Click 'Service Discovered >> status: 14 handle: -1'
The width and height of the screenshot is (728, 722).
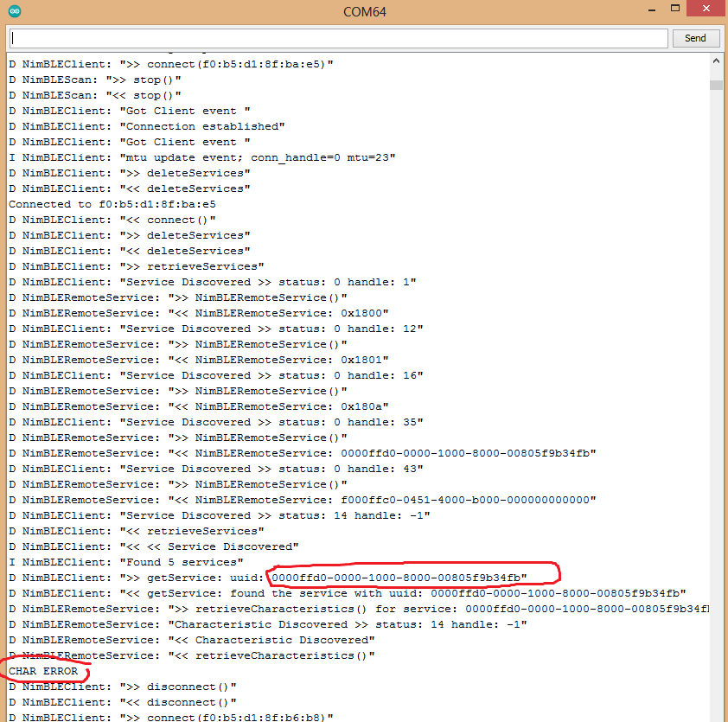[x=219, y=515]
